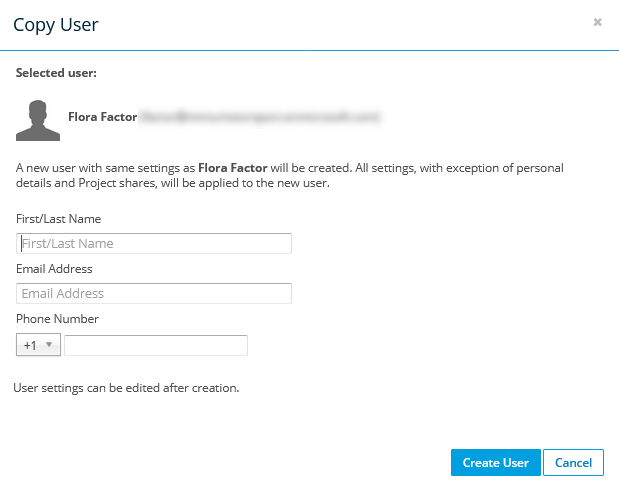Open the +1 country code dropdown
This screenshot has height=493, width=619.
point(38,345)
